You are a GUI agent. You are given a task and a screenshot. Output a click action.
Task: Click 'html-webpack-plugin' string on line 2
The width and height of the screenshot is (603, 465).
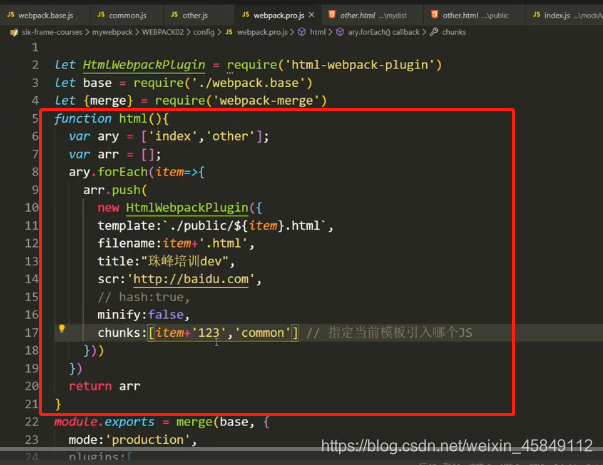pos(360,65)
